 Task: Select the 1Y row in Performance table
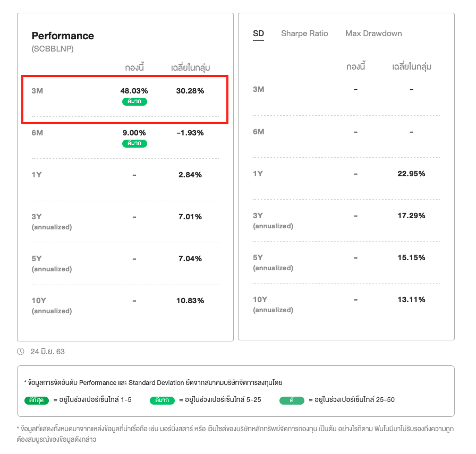point(37,175)
